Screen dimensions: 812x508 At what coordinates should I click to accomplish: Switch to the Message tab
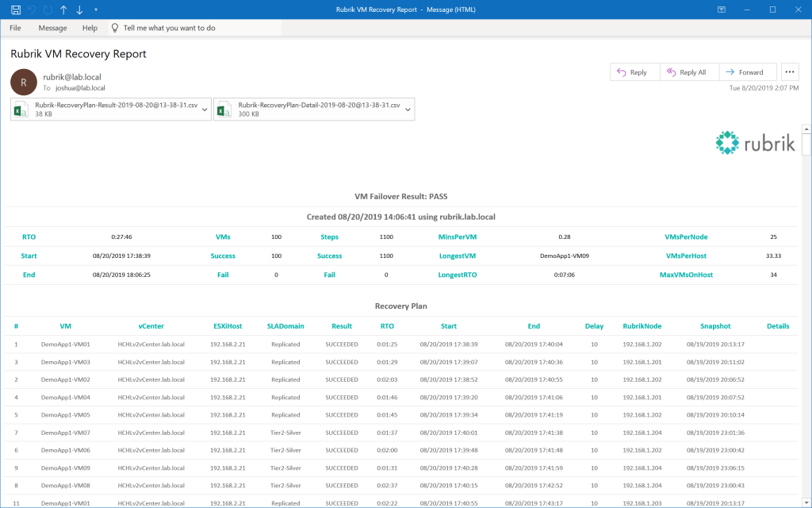[x=52, y=27]
